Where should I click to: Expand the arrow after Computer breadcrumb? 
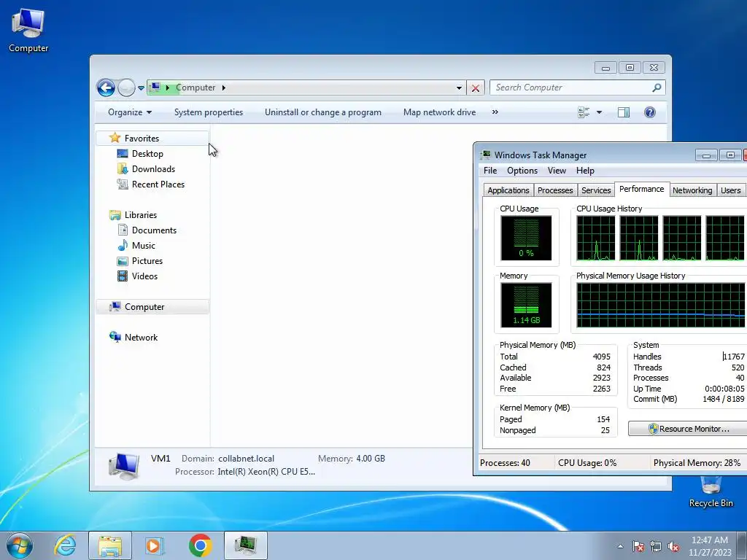[223, 87]
